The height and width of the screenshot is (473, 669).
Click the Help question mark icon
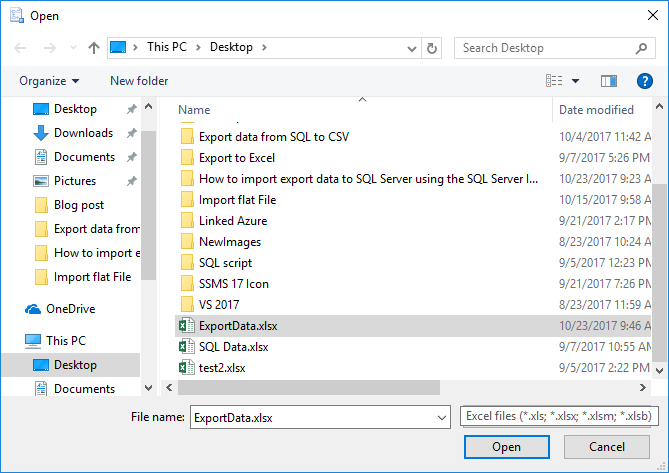(644, 80)
